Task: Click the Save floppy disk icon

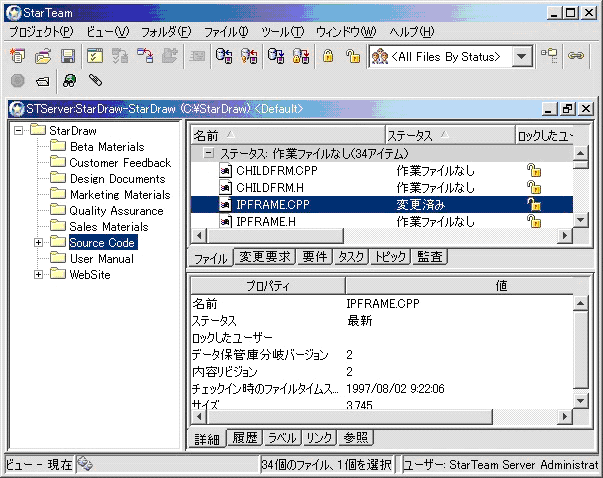Action: (68, 56)
